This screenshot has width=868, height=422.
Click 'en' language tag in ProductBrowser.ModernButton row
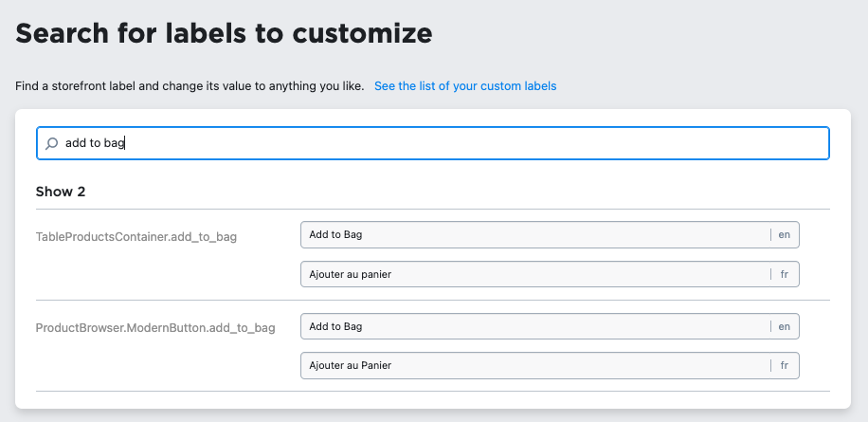click(784, 326)
